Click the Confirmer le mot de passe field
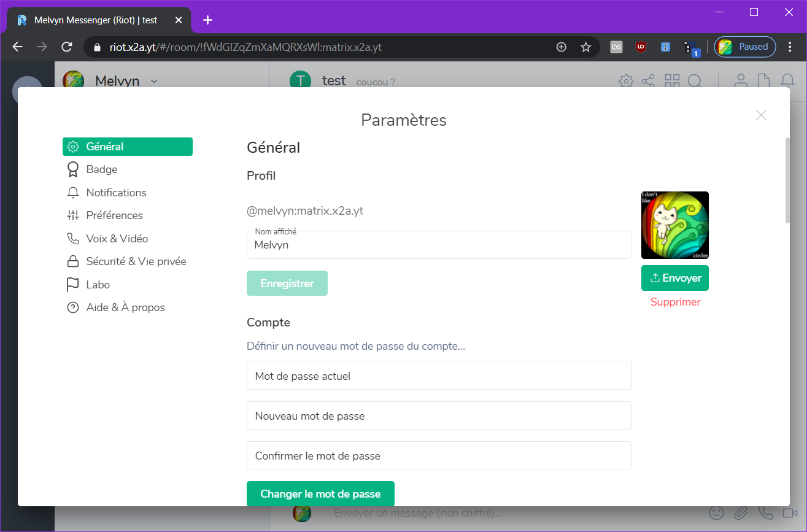Image resolution: width=807 pixels, height=532 pixels. 439,456
